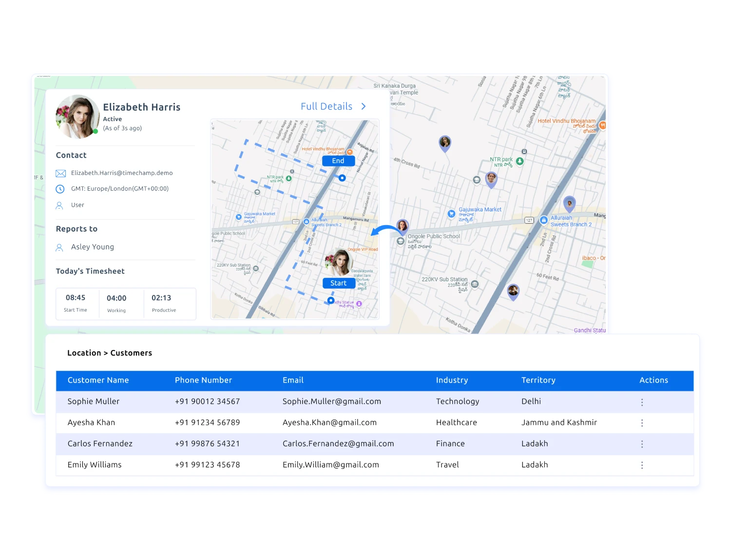Screen dimensions: 731x560
Task: Toggle the green Active status indicator
Action: click(96, 132)
